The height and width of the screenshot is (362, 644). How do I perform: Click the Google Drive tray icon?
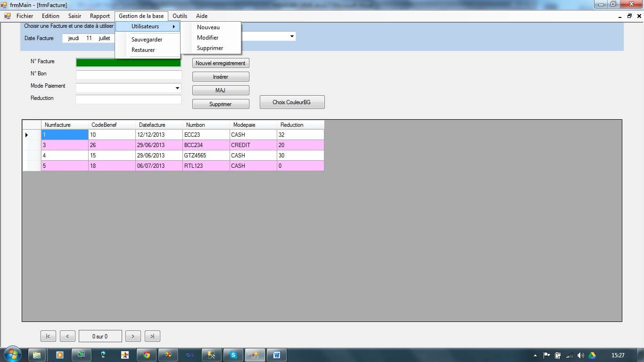click(x=592, y=355)
